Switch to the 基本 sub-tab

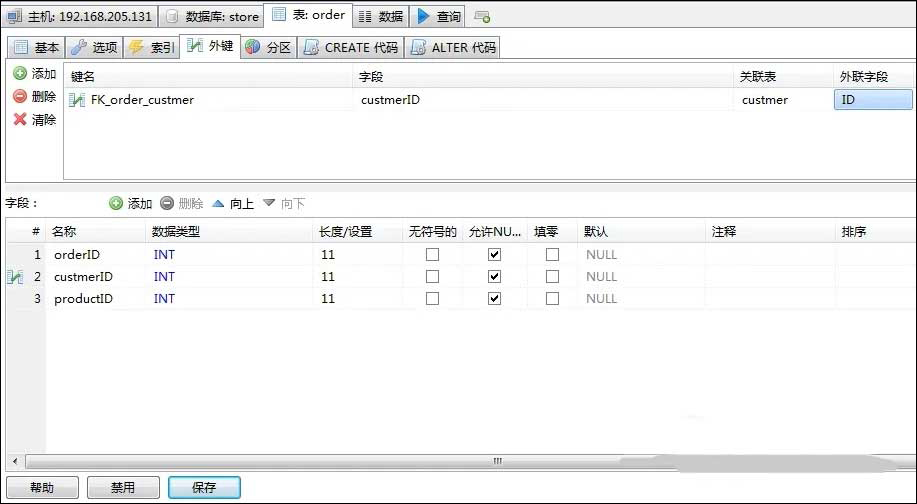[36, 47]
